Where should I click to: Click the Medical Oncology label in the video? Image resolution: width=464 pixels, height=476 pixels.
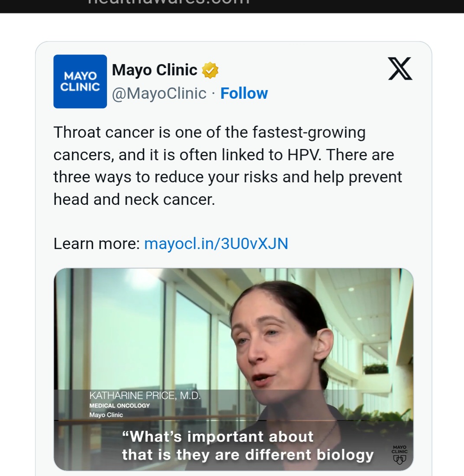[x=119, y=406]
